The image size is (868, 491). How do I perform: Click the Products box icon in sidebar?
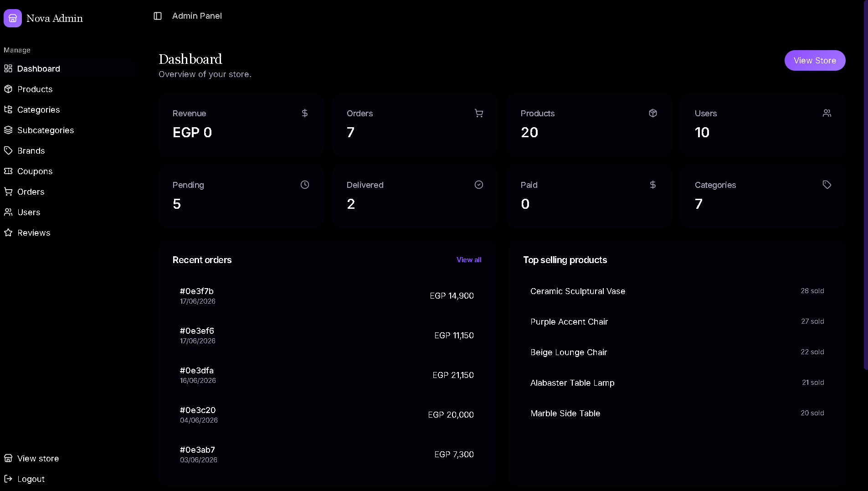coord(8,89)
